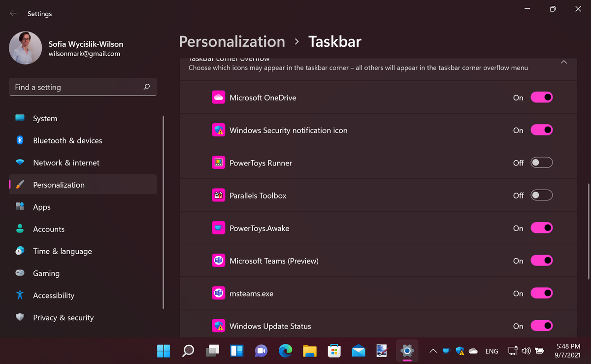591x364 pixels.
Task: Turn off Microsoft Teams (Preview) icon visibility
Action: click(x=541, y=260)
